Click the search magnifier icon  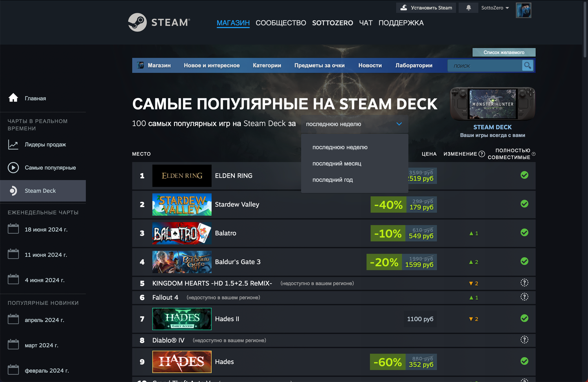[x=528, y=66]
